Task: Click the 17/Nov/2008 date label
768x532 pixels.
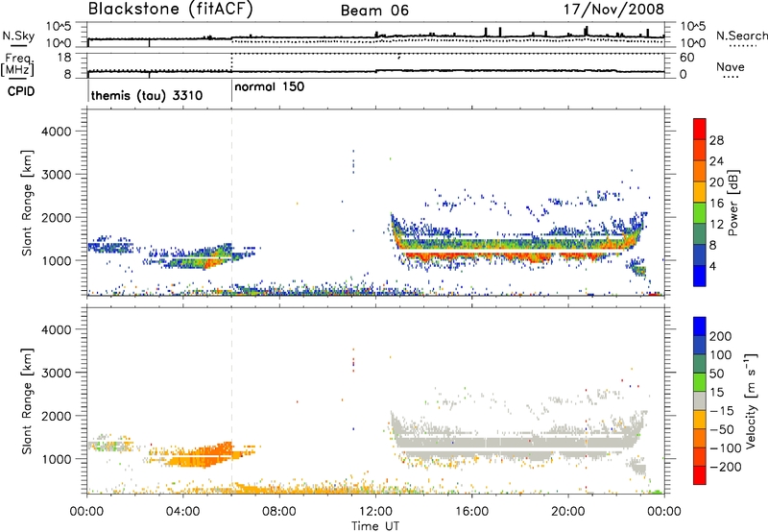Action: pos(613,9)
